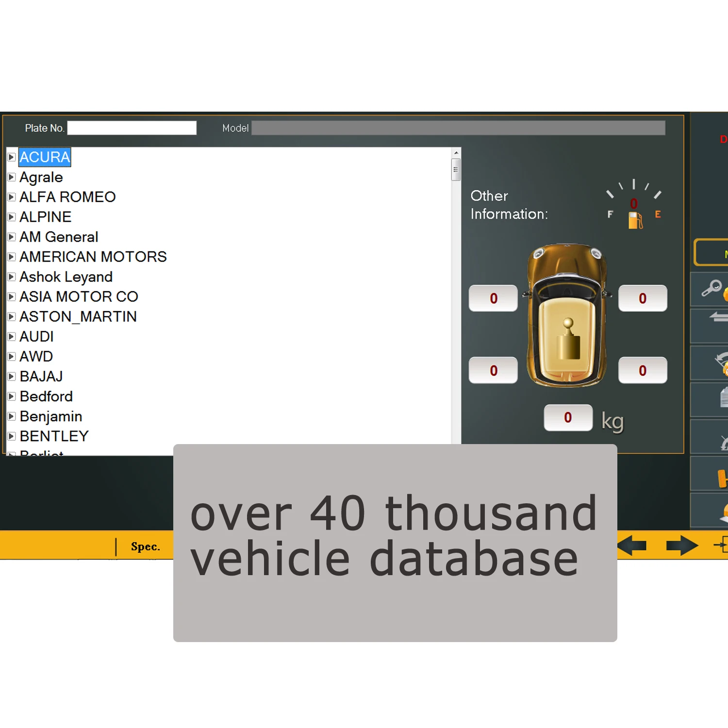Select AWD in the make list
Image resolution: width=728 pixels, height=728 pixels.
pyautogui.click(x=36, y=356)
